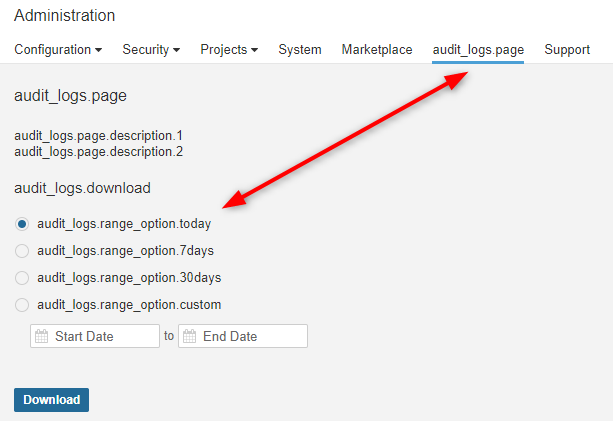Open the Support tab
Screen dimensions: 613x421
(567, 49)
